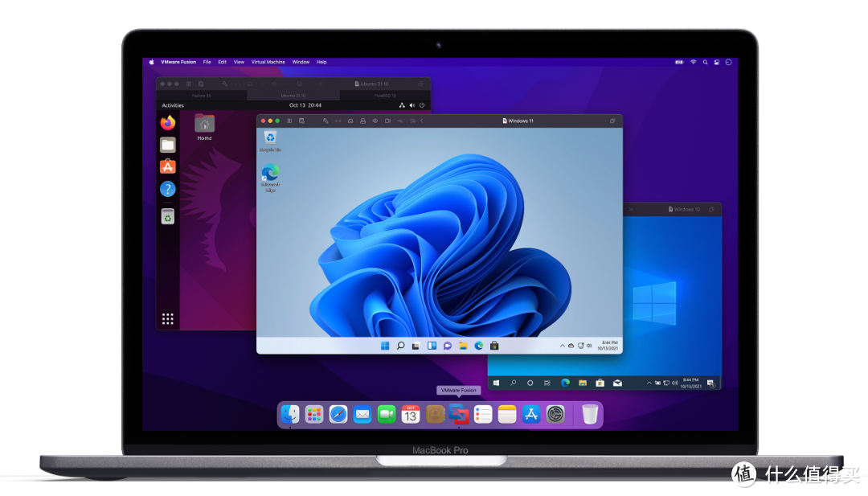
Task: Open the Virtual Machine menu
Action: [x=268, y=62]
